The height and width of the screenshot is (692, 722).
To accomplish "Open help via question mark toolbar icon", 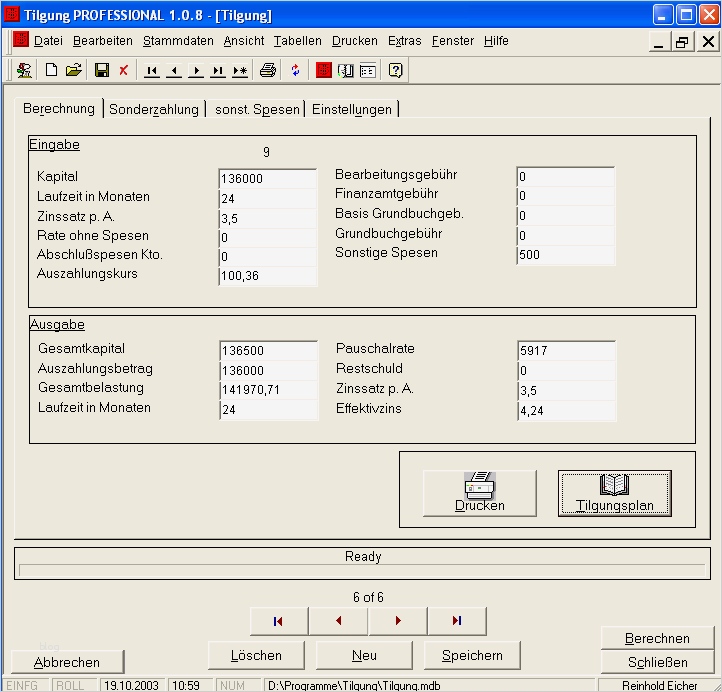I will coord(396,70).
